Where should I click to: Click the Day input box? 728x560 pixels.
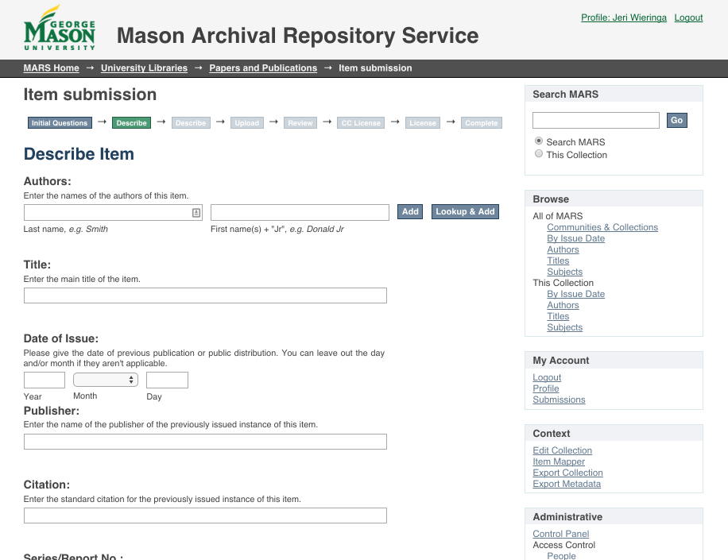coord(167,380)
